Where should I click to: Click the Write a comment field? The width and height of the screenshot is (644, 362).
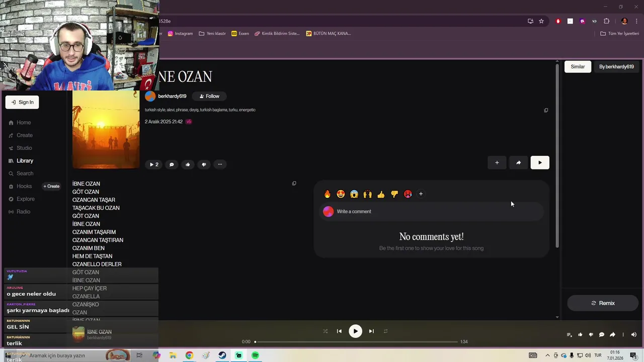tap(432, 212)
